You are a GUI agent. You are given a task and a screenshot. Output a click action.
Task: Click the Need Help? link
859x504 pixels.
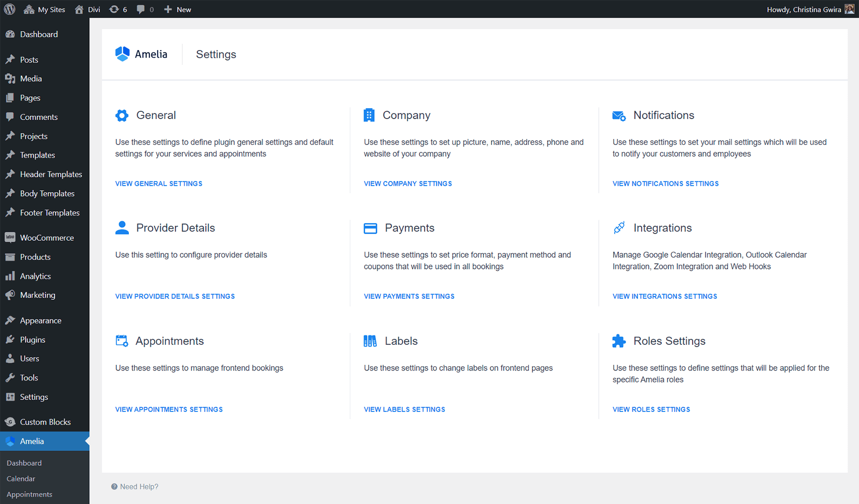pyautogui.click(x=138, y=487)
